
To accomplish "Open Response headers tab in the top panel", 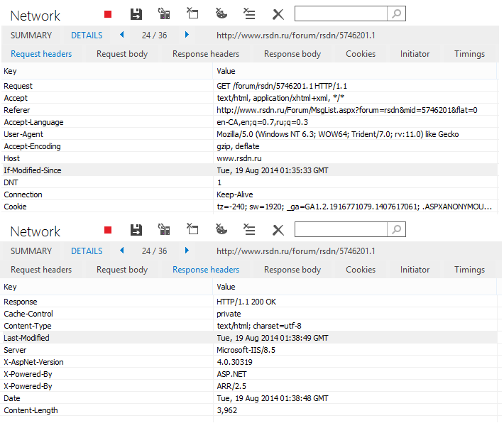I will point(206,54).
